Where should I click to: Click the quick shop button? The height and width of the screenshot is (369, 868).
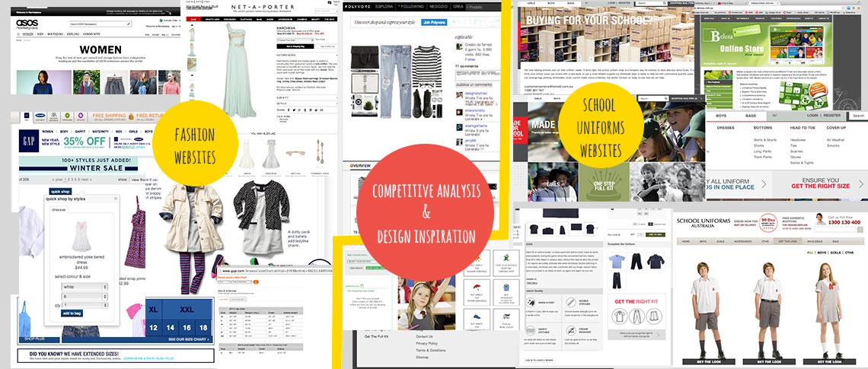pos(60,192)
